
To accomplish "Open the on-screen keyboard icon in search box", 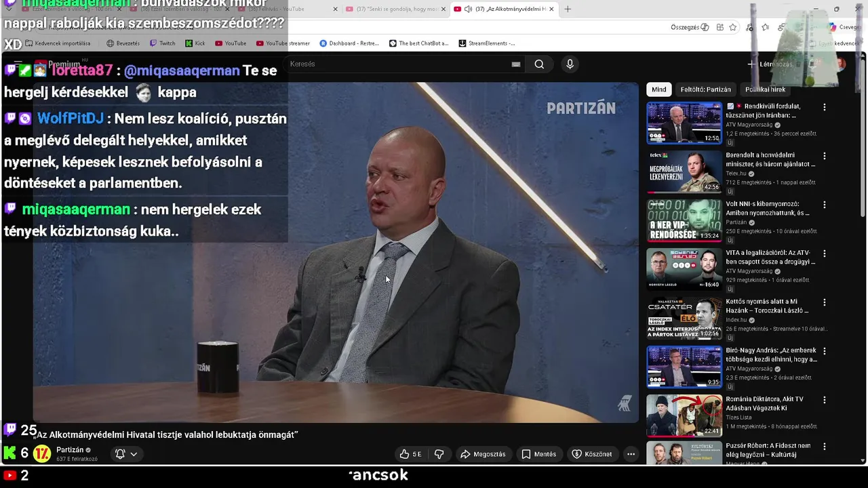I will pos(516,64).
